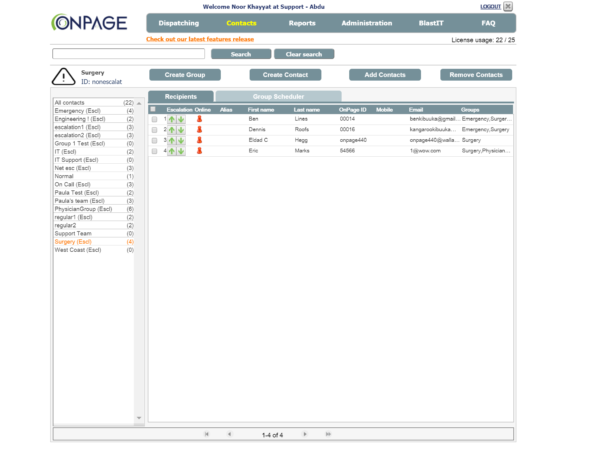This screenshot has width=600, height=454.
Task: Move Ben Lines up in escalation order
Action: pos(172,119)
